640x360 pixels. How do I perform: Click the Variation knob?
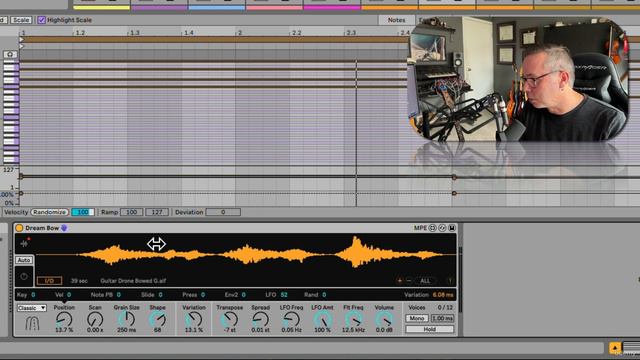point(193,319)
